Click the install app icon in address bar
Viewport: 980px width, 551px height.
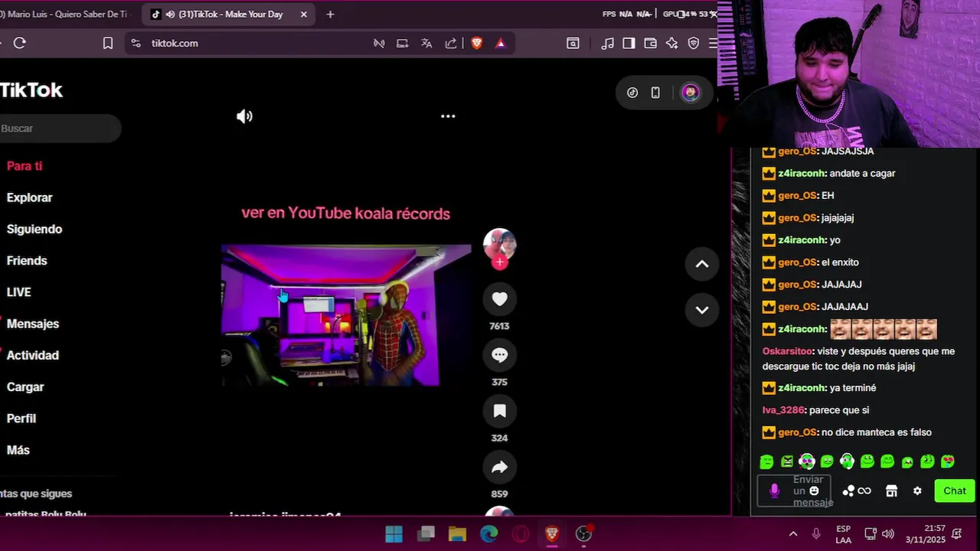coord(403,44)
